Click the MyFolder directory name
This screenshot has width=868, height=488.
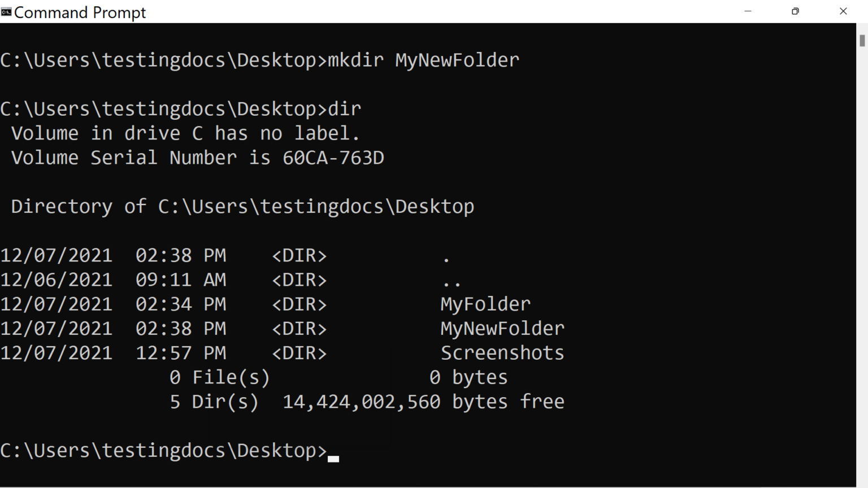(485, 304)
